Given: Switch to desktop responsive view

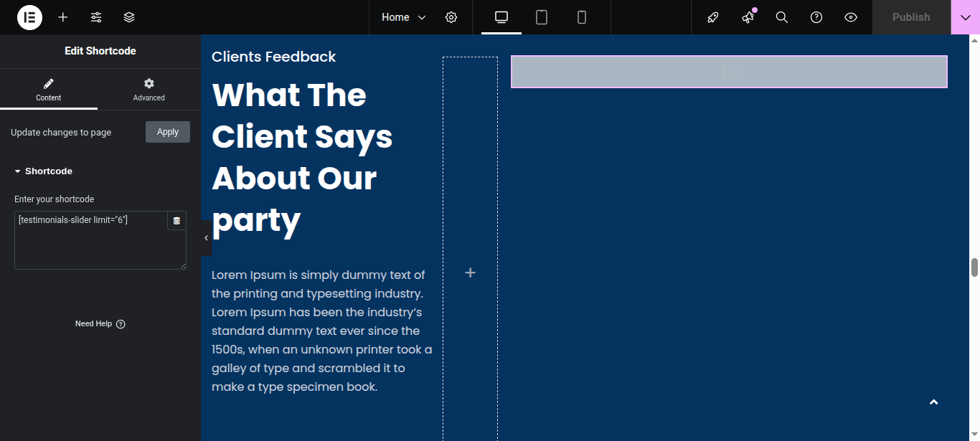Looking at the screenshot, I should (x=501, y=17).
